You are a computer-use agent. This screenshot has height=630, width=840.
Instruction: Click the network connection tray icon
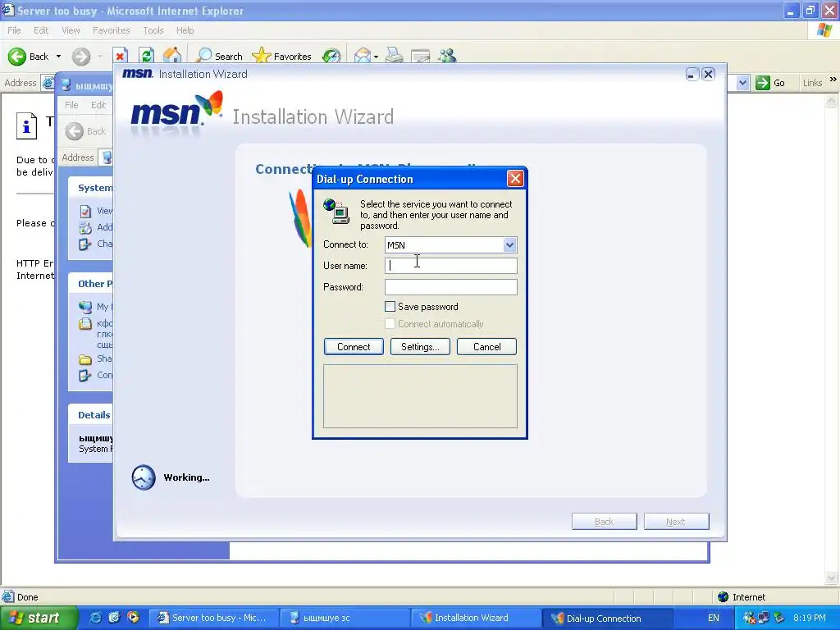764,619
